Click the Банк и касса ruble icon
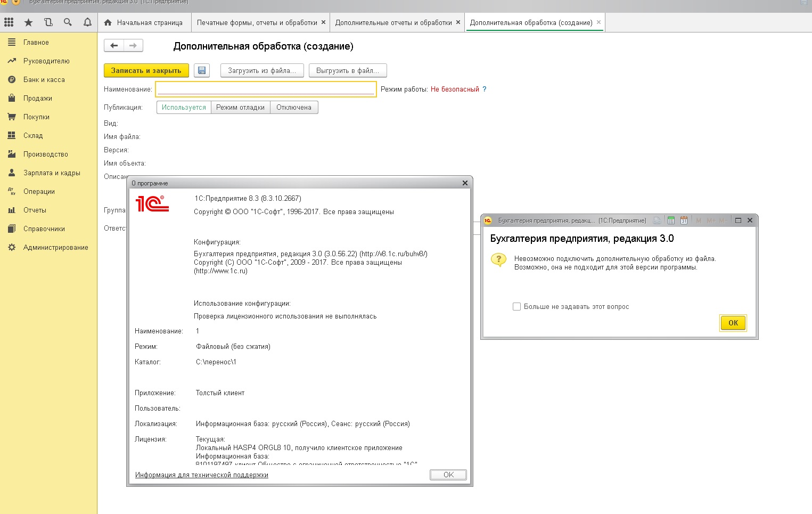The width and height of the screenshot is (812, 514). 12,79
